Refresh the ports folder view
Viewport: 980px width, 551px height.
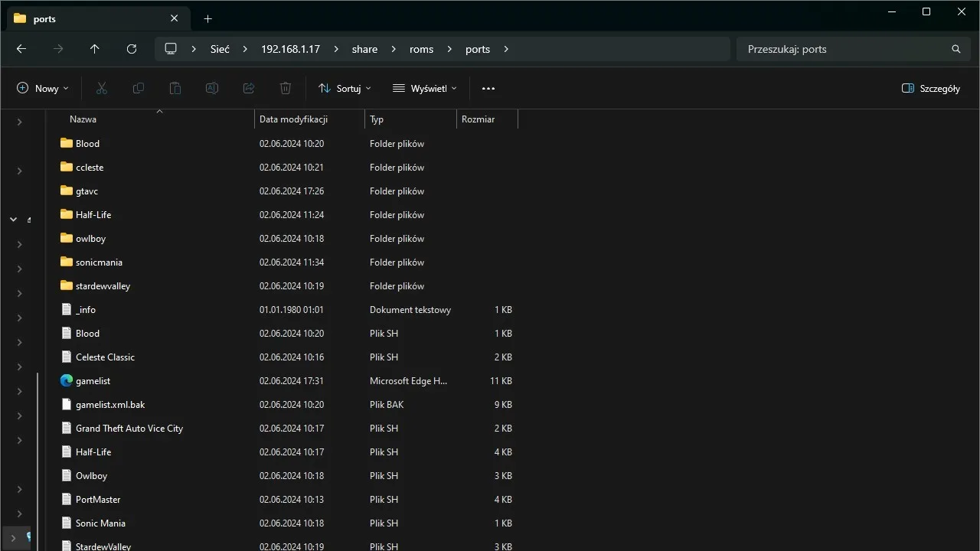[x=132, y=49]
